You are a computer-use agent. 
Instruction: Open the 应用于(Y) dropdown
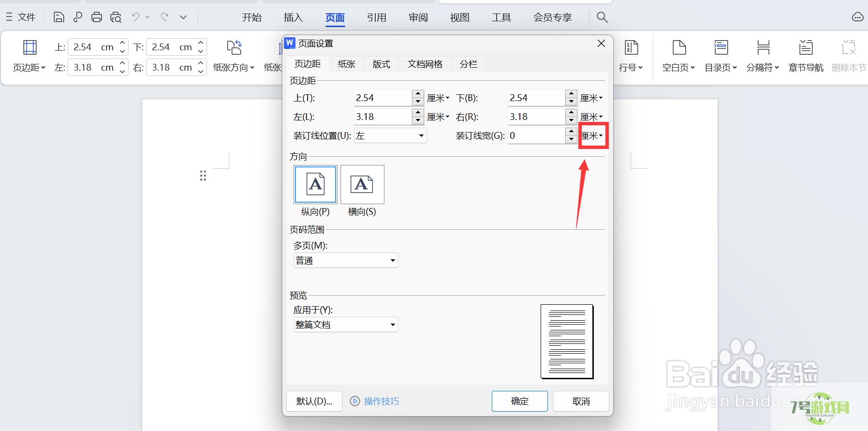346,325
